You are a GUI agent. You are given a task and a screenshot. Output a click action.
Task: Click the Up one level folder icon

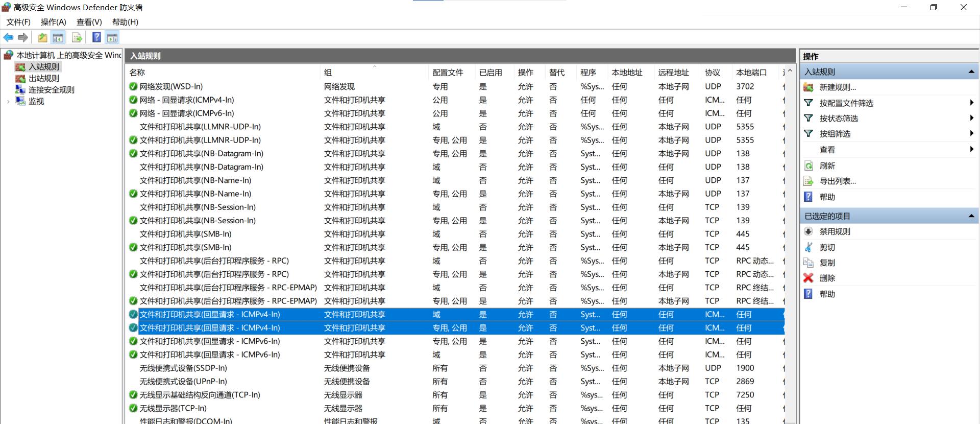[42, 37]
